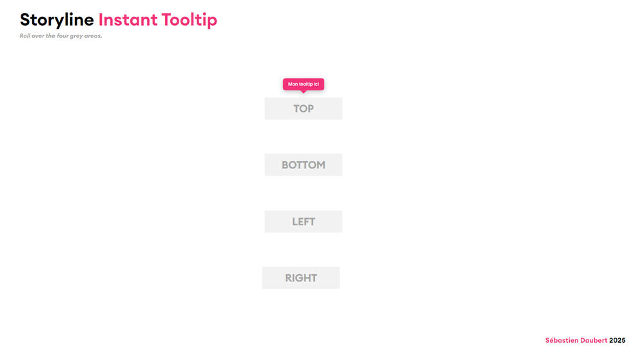This screenshot has width=644, height=355.
Task: Click the word "tooltip" inside the pink bubble
Action: coord(306,84)
